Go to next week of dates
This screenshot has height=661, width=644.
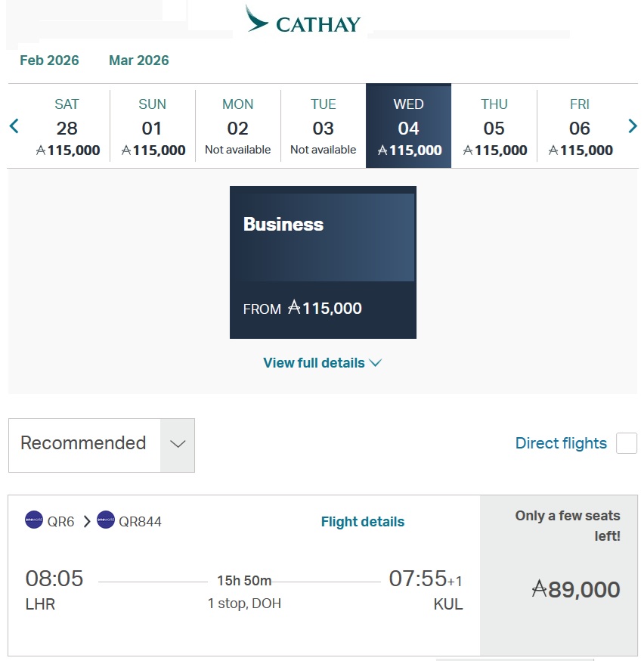(x=633, y=126)
